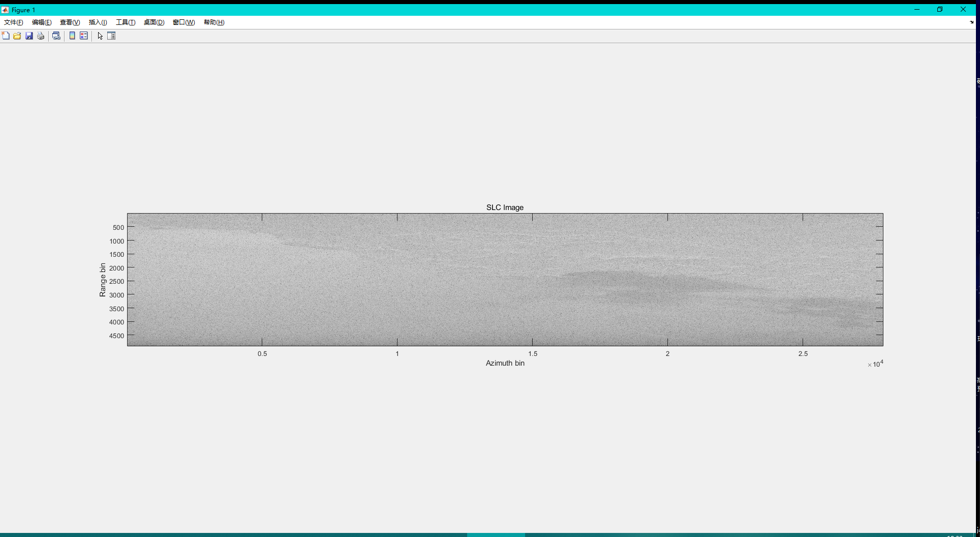Open the 编辑(E) menu
The height and width of the screenshot is (537, 980).
(42, 22)
